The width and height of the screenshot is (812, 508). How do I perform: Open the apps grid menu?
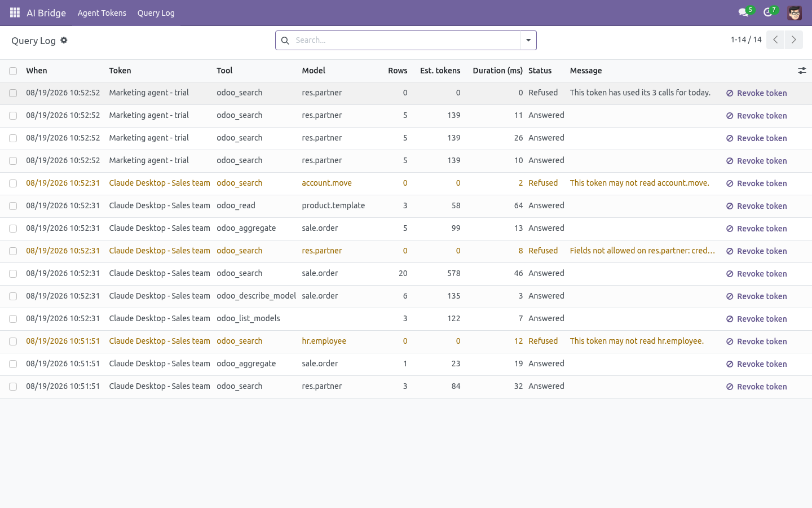[15, 12]
